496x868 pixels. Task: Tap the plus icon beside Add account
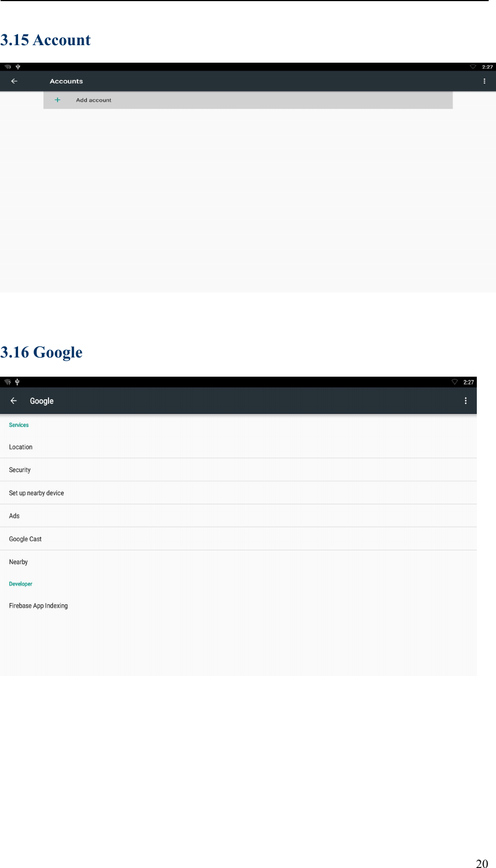[x=57, y=100]
